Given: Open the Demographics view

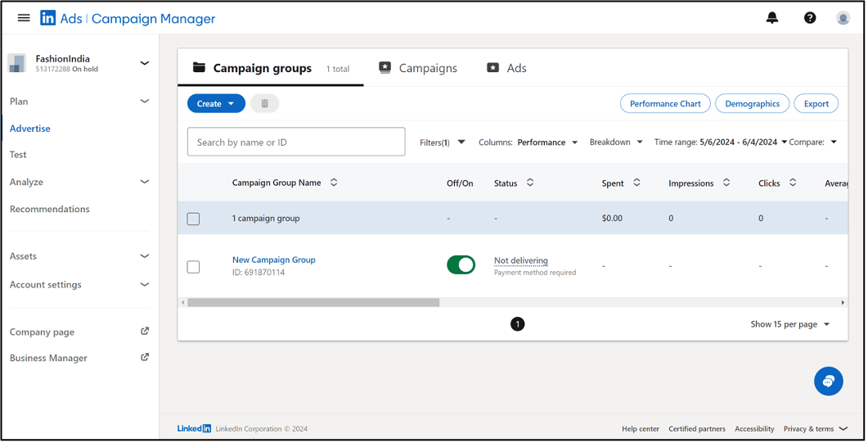Looking at the screenshot, I should (754, 103).
